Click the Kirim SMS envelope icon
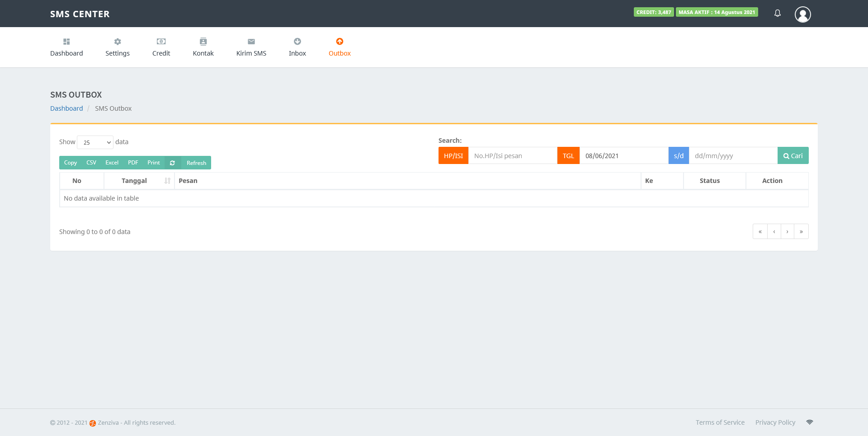 pyautogui.click(x=251, y=42)
